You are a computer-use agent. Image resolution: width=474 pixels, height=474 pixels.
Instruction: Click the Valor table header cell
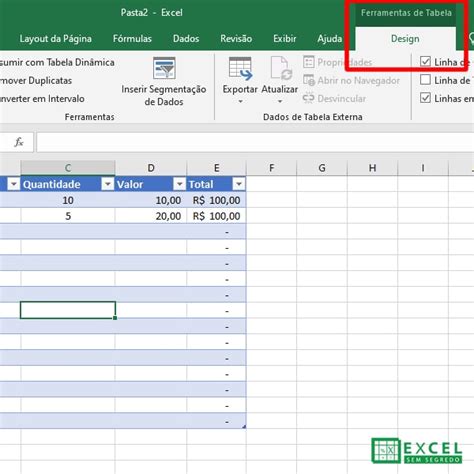click(x=151, y=184)
